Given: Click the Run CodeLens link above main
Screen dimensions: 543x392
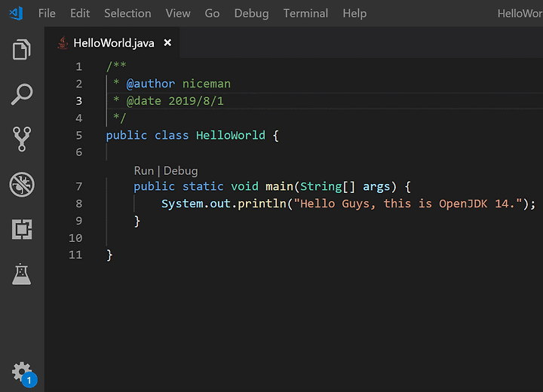Looking at the screenshot, I should click(144, 170).
